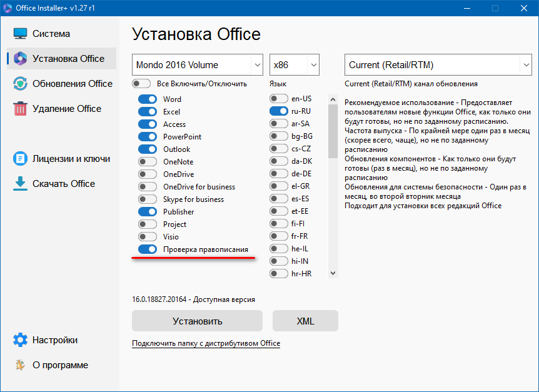
Task: Enable the en-US language toggle
Action: coord(279,99)
